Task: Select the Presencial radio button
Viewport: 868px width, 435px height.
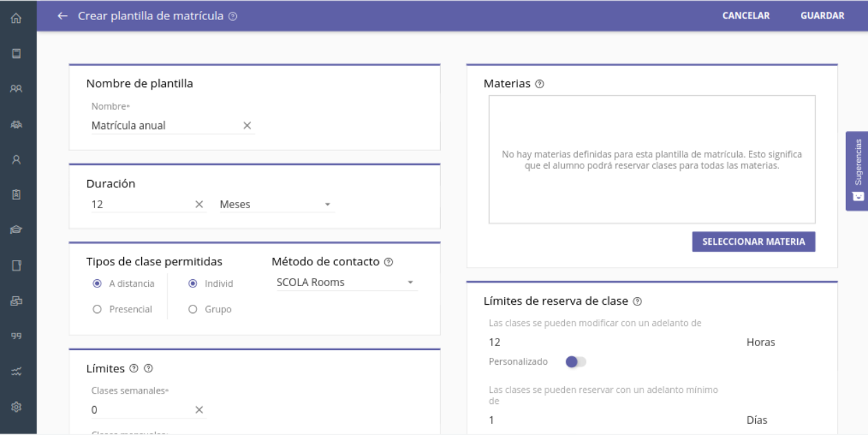Action: coord(97,310)
